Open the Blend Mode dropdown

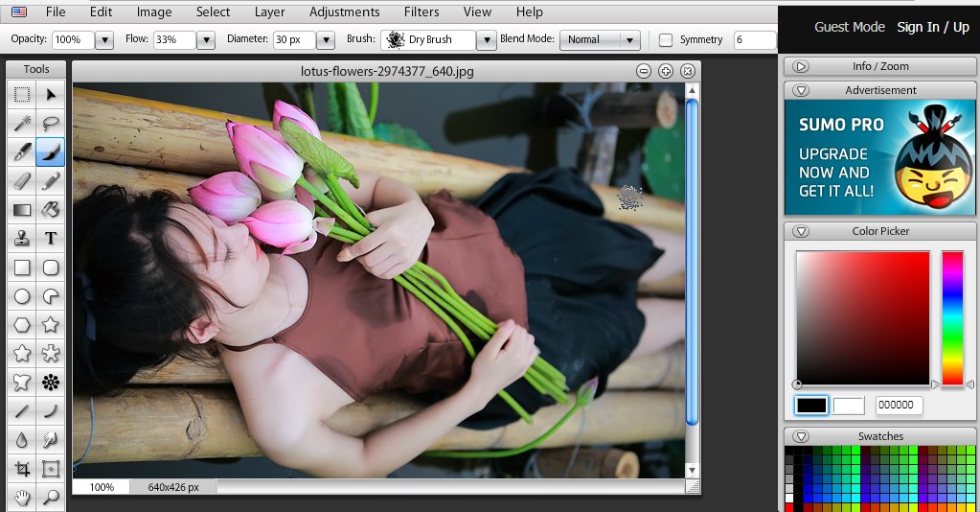(600, 40)
